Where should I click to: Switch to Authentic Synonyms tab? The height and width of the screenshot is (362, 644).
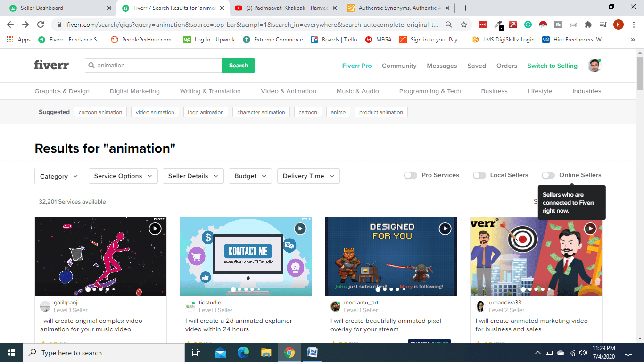pos(398,8)
